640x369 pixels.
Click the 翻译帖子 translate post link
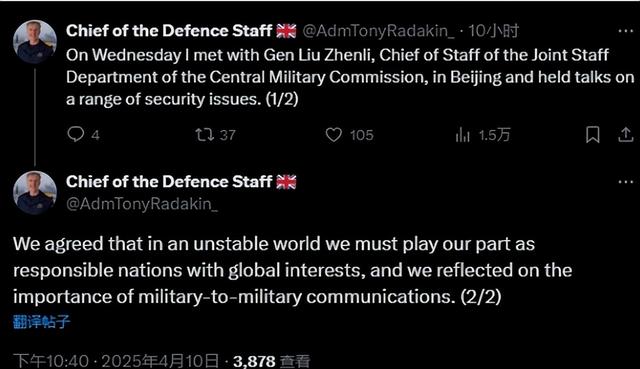pyautogui.click(x=42, y=322)
